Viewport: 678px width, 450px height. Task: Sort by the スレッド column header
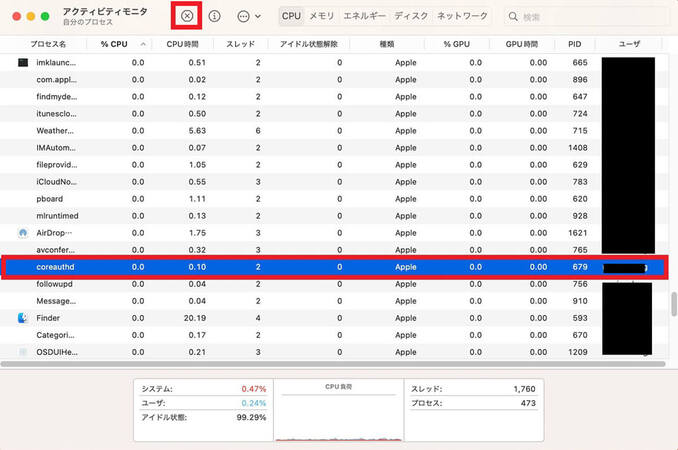240,44
